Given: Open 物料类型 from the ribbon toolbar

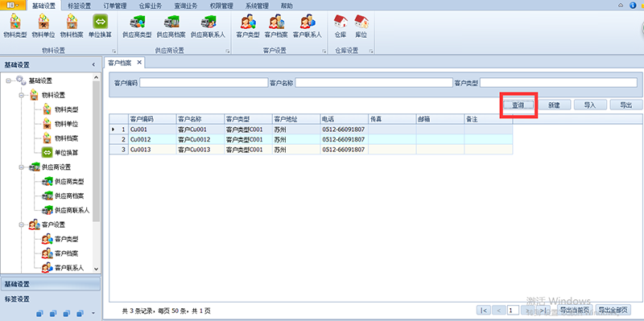Looking at the screenshot, I should coord(14,26).
